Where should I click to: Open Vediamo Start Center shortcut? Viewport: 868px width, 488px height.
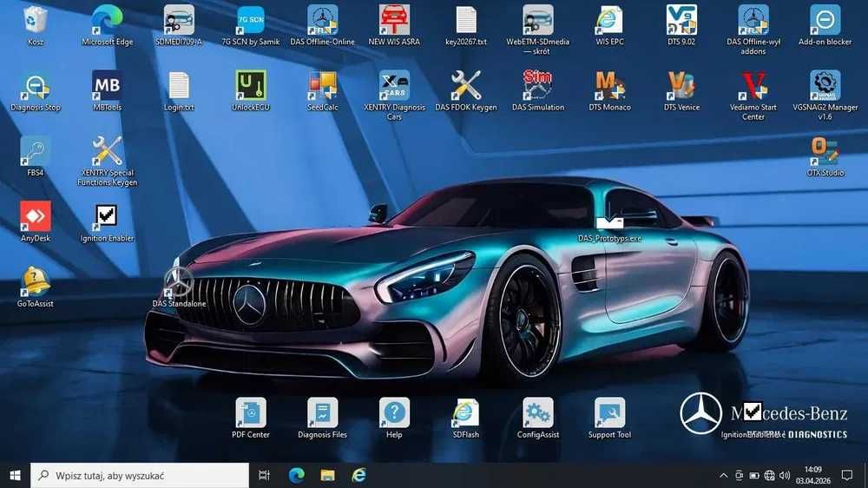point(753,86)
